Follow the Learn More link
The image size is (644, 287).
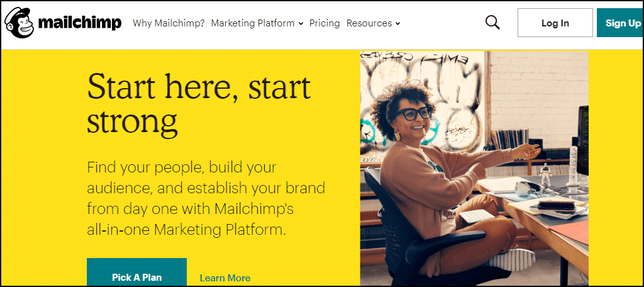click(x=225, y=278)
